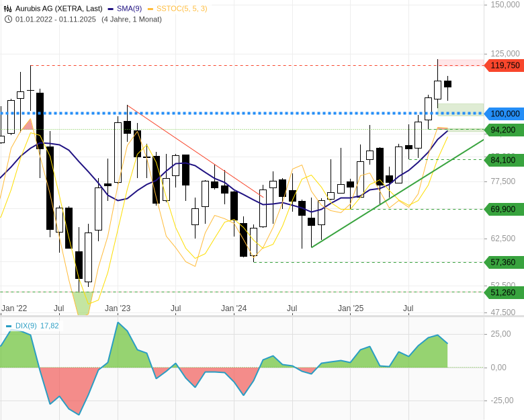Click the blue SMA(9) legend marker
The image size is (524, 420).
coord(111,9)
